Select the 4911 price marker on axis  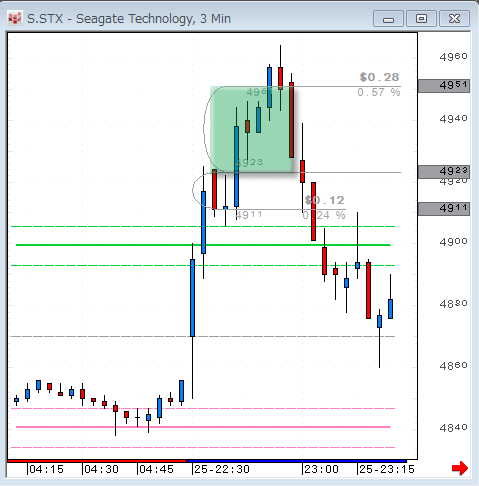444,209
